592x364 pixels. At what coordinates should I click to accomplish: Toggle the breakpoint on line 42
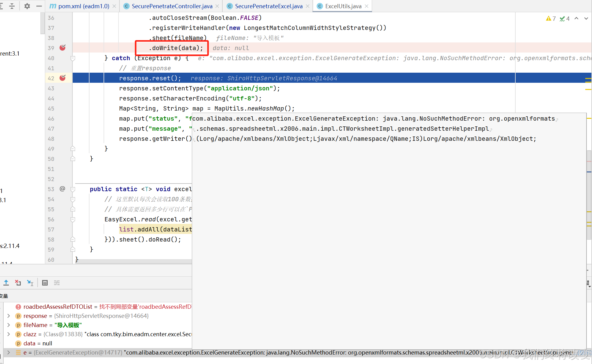(x=63, y=78)
